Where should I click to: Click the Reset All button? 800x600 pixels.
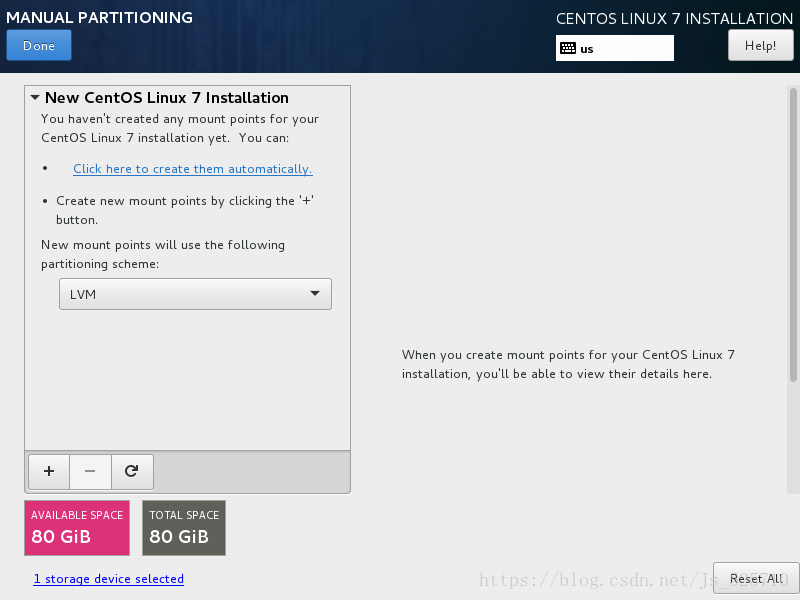point(756,579)
